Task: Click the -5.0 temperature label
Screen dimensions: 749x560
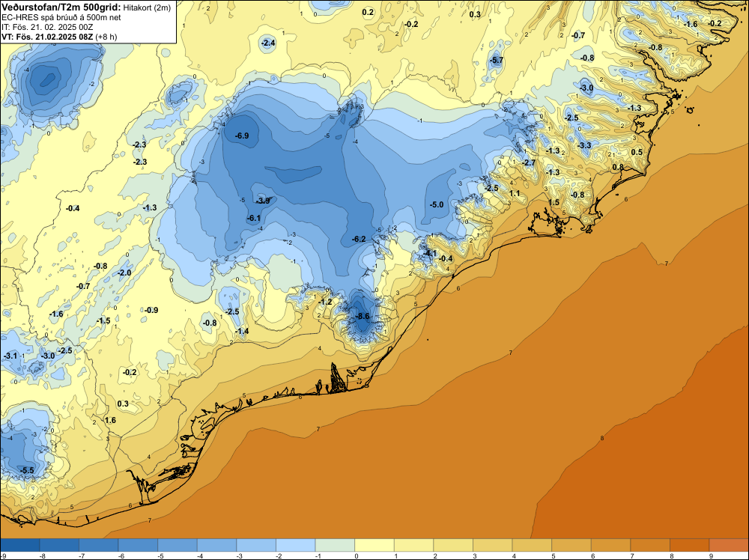Action: tap(437, 204)
